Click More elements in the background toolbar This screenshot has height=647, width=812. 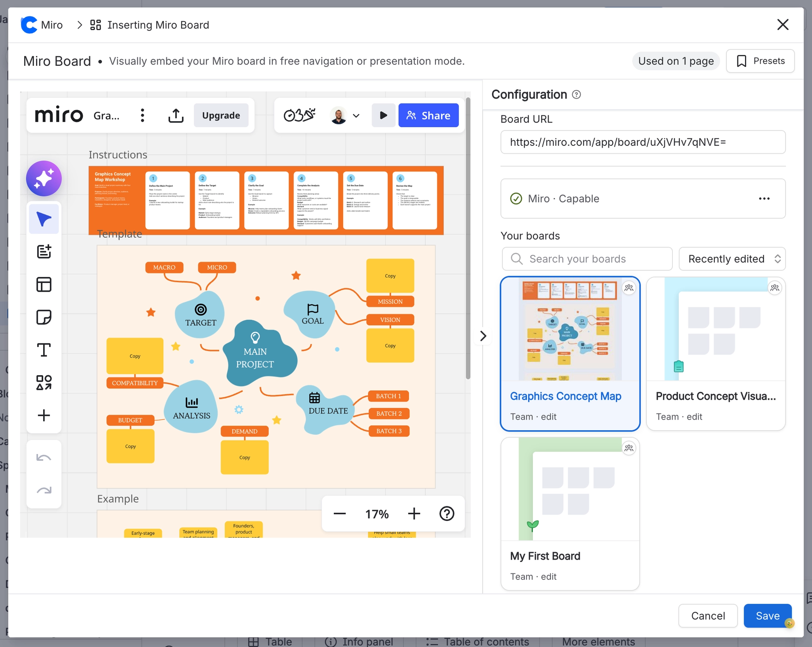click(598, 641)
